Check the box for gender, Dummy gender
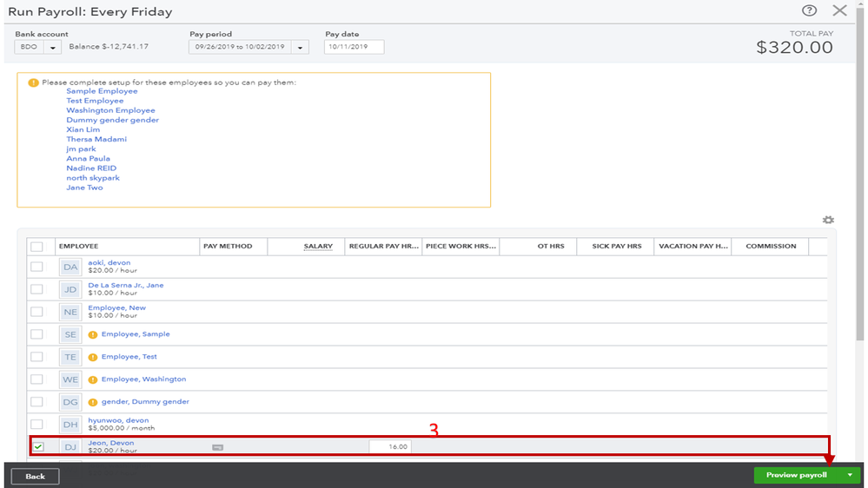 pyautogui.click(x=37, y=402)
